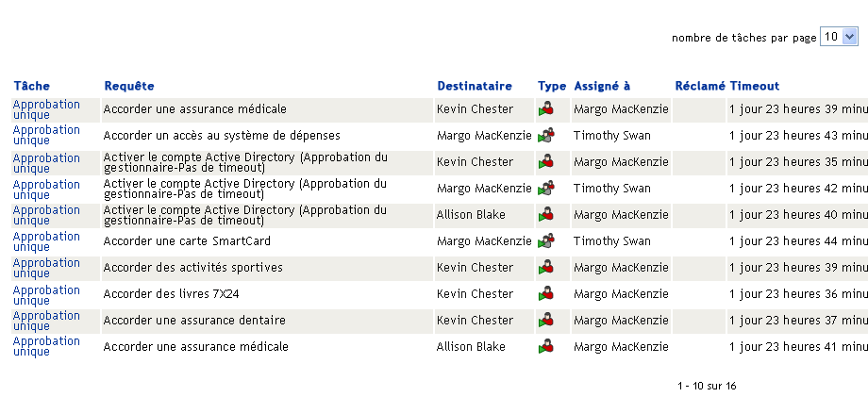Open Approbation unique task for SmartCard request
Image resolution: width=868 pixels, height=397 pixels.
[x=46, y=241]
